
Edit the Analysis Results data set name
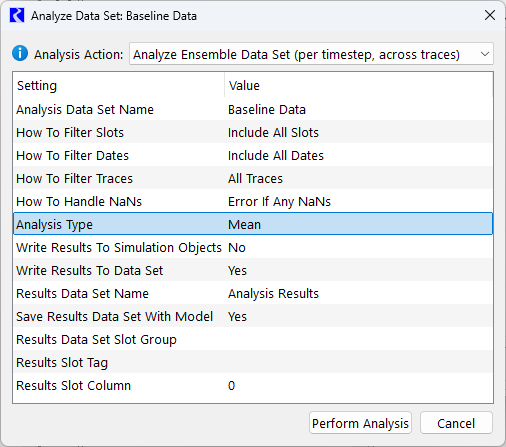click(x=359, y=293)
